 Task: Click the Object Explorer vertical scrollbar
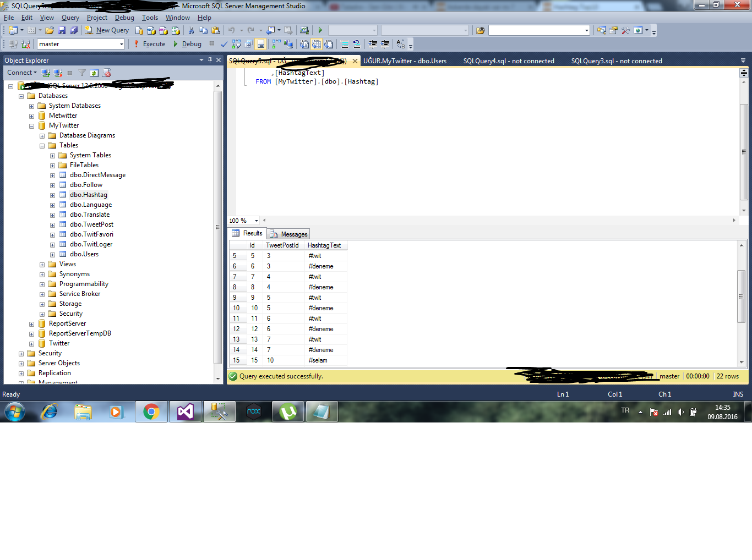point(218,227)
